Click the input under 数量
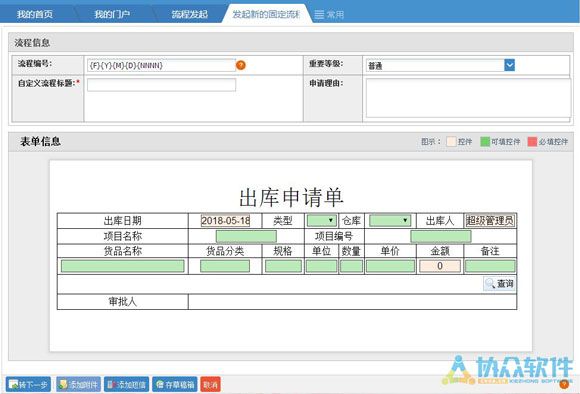Viewport: 580px width, 394px height. point(351,266)
